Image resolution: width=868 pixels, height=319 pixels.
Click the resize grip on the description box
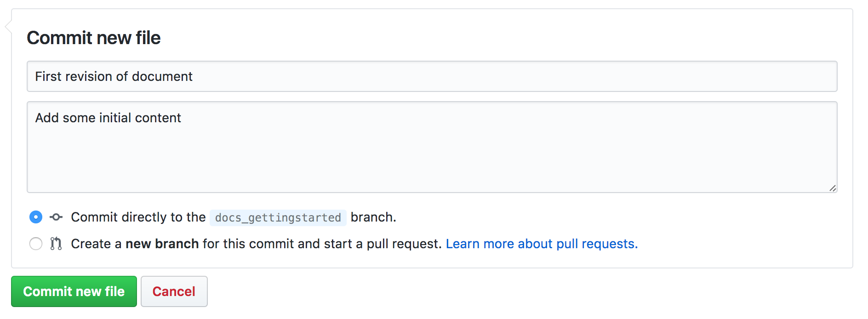click(832, 188)
